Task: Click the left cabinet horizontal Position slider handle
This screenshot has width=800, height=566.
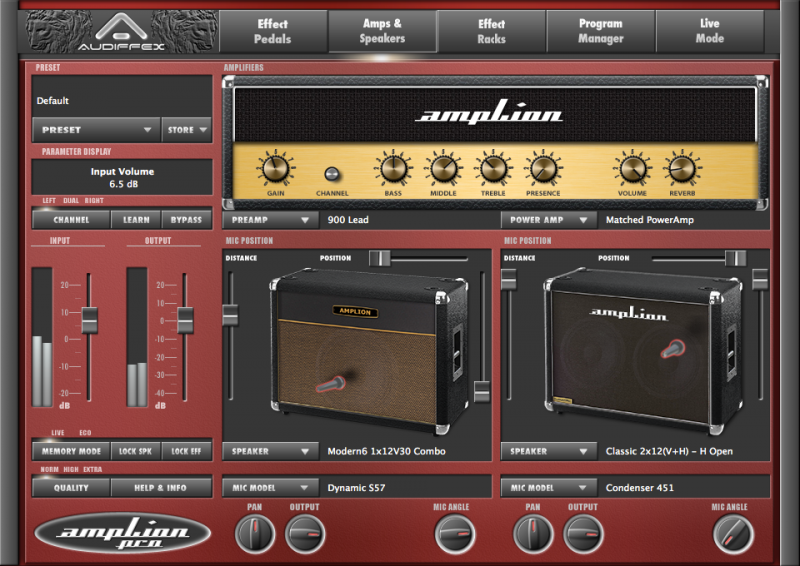Action: point(380,258)
